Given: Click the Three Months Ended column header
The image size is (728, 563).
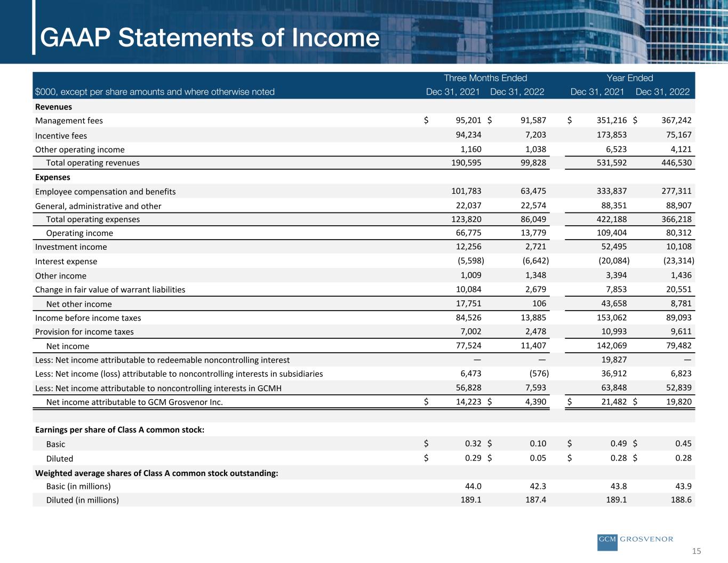Looking at the screenshot, I should (x=485, y=78).
